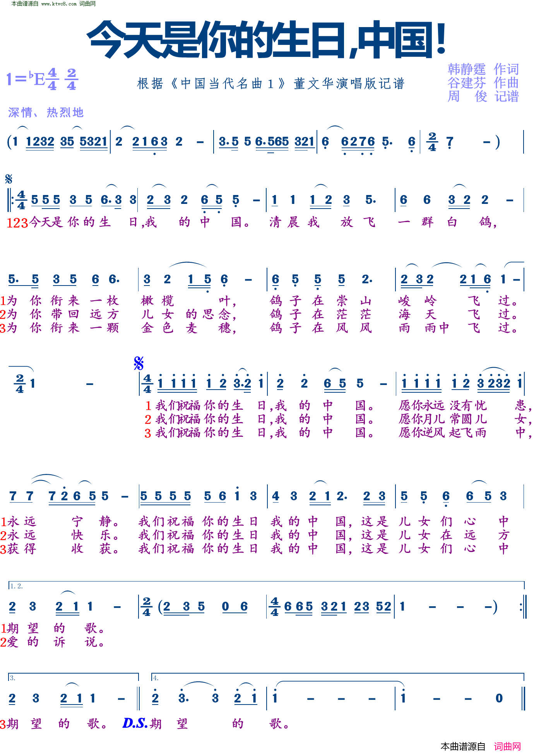Viewport: 534px width, 756px height.
Task: Click the lyric 这是儿女们心中 in verse 1 row
Action: (x=435, y=522)
